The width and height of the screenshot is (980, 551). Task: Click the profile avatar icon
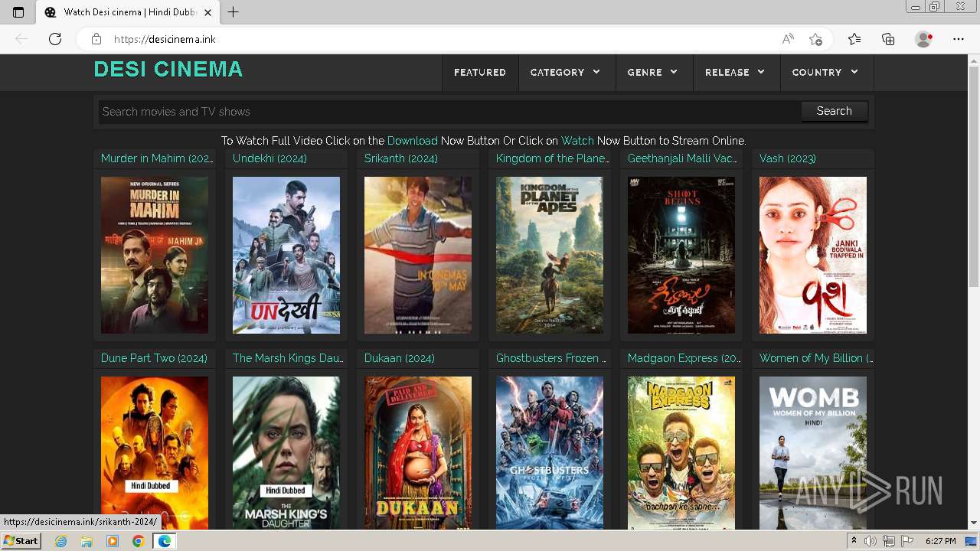point(923,39)
